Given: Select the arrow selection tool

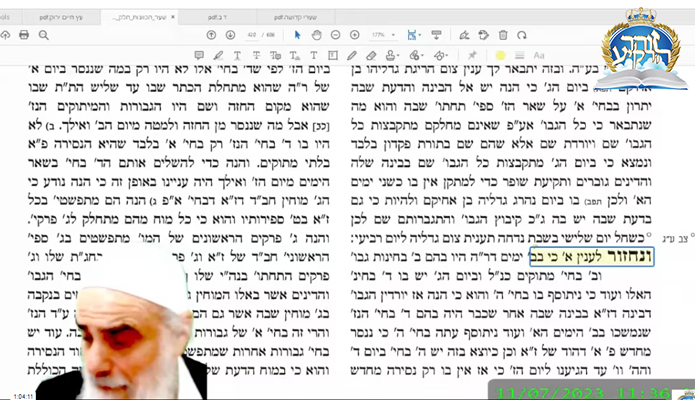Looking at the screenshot, I should (297, 34).
